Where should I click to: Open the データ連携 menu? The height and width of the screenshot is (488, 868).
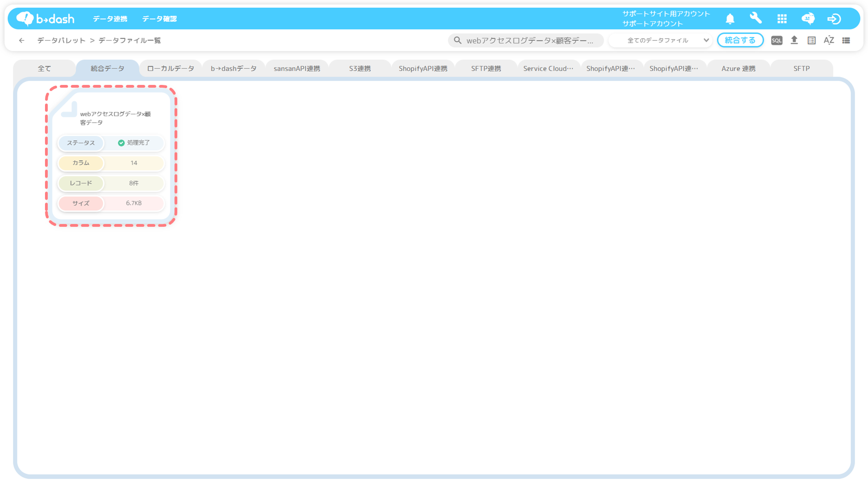coord(110,19)
